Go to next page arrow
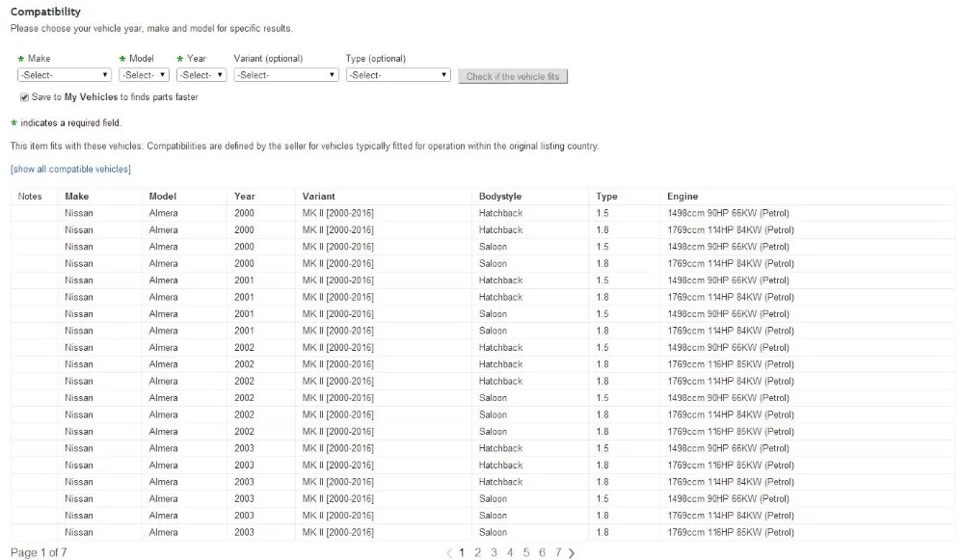 [572, 553]
